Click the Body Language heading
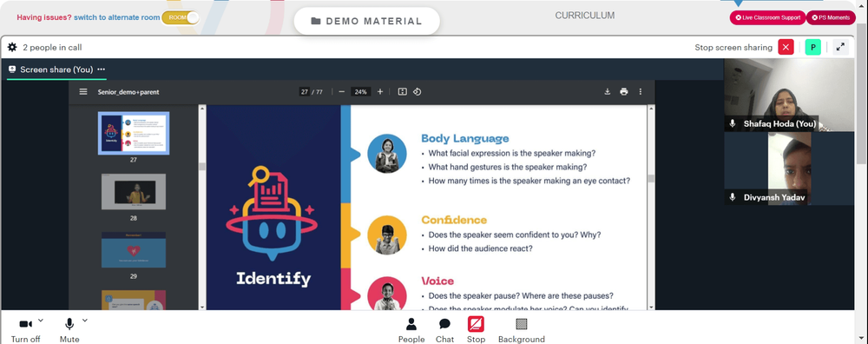868x344 pixels. pos(465,138)
